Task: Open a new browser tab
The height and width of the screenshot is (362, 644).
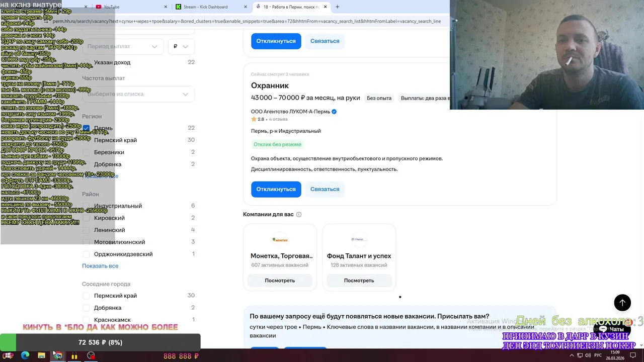Action: 337,7
